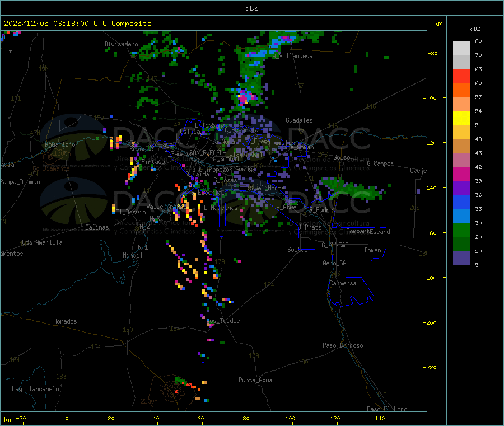Click the Lag.Llancanelo place label
This screenshot has width=504, height=426.
click(x=35, y=390)
